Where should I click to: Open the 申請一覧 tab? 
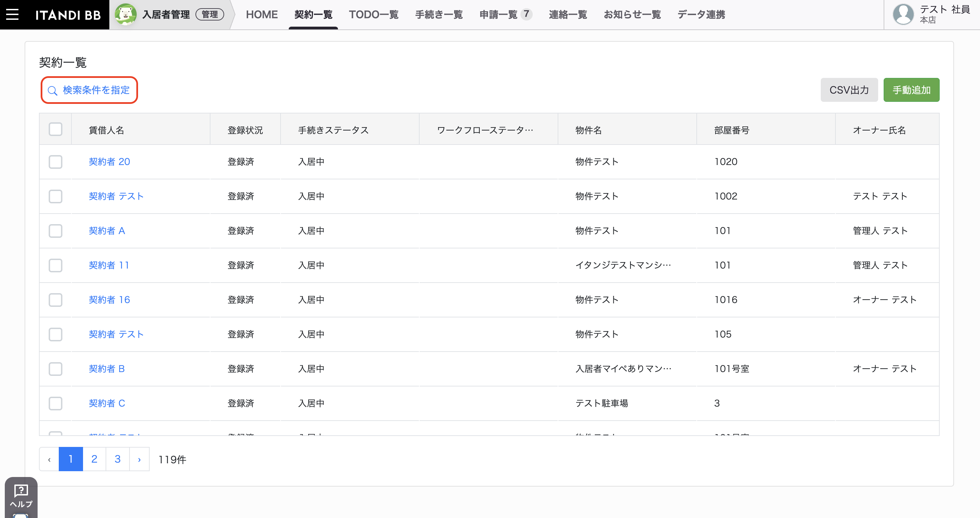click(x=498, y=14)
